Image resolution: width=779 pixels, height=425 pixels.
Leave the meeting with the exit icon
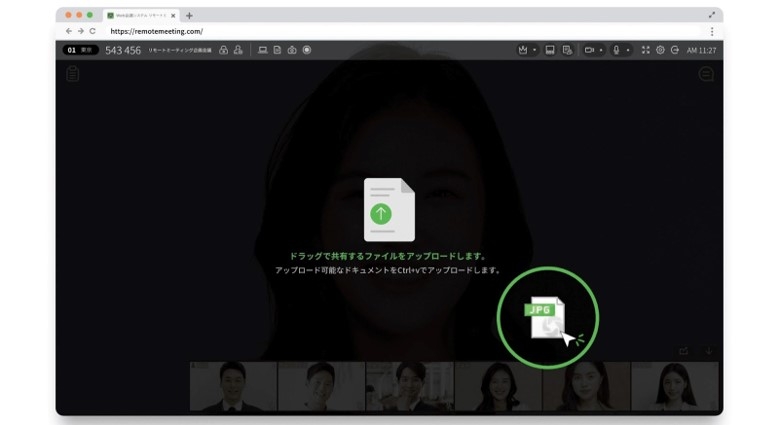675,50
